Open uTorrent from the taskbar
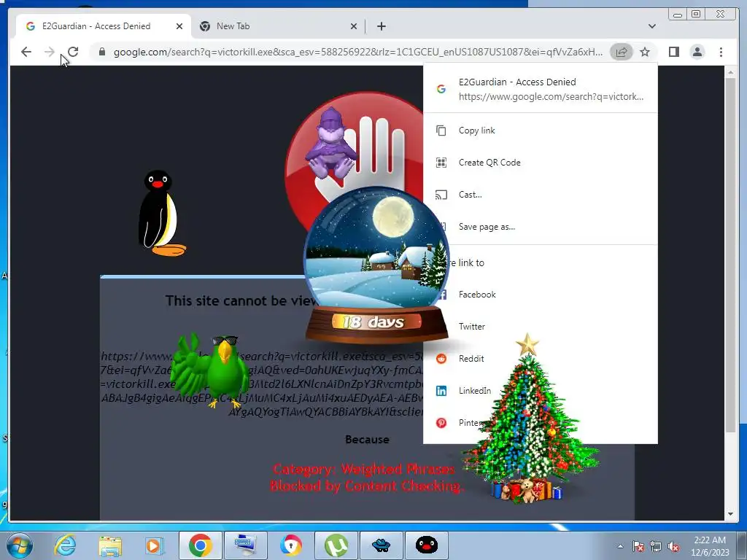 pyautogui.click(x=336, y=545)
